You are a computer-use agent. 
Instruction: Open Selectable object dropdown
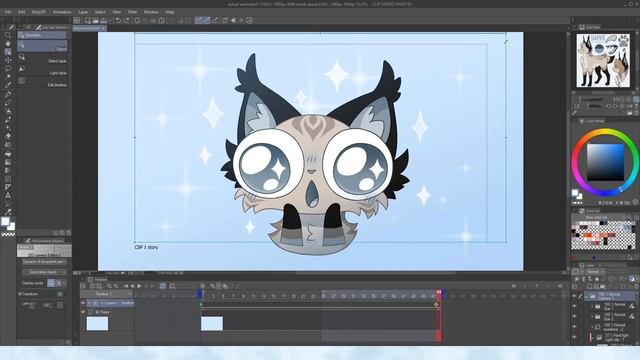coord(44,272)
